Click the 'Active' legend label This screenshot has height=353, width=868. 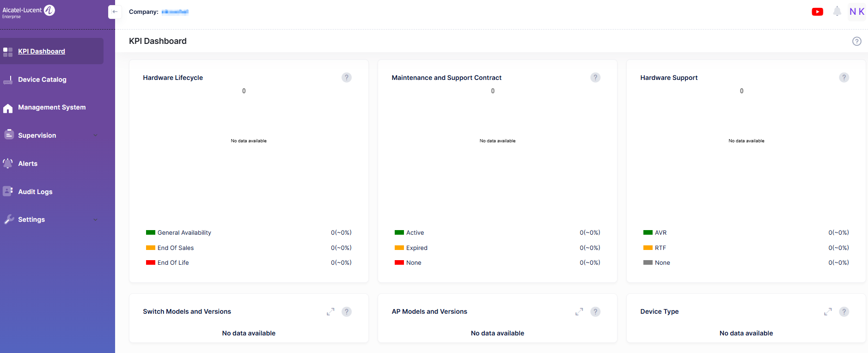click(415, 232)
